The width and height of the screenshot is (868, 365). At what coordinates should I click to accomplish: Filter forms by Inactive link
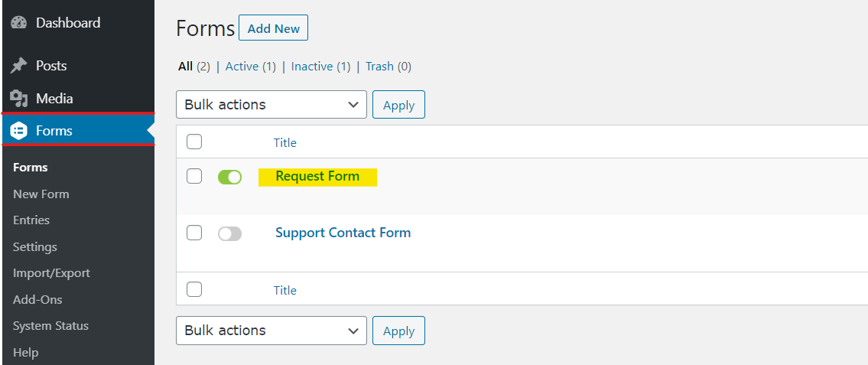(312, 67)
